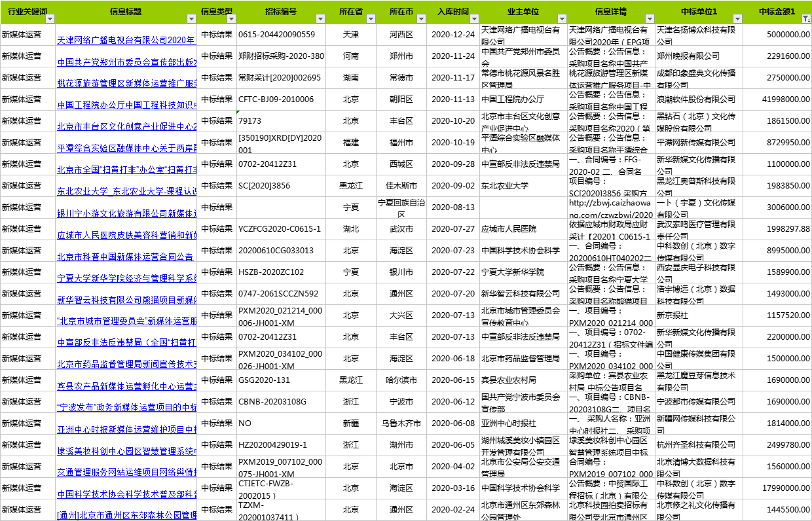
Task: Open the 行业关键词 column filter dropdown
Action: click(50, 19)
